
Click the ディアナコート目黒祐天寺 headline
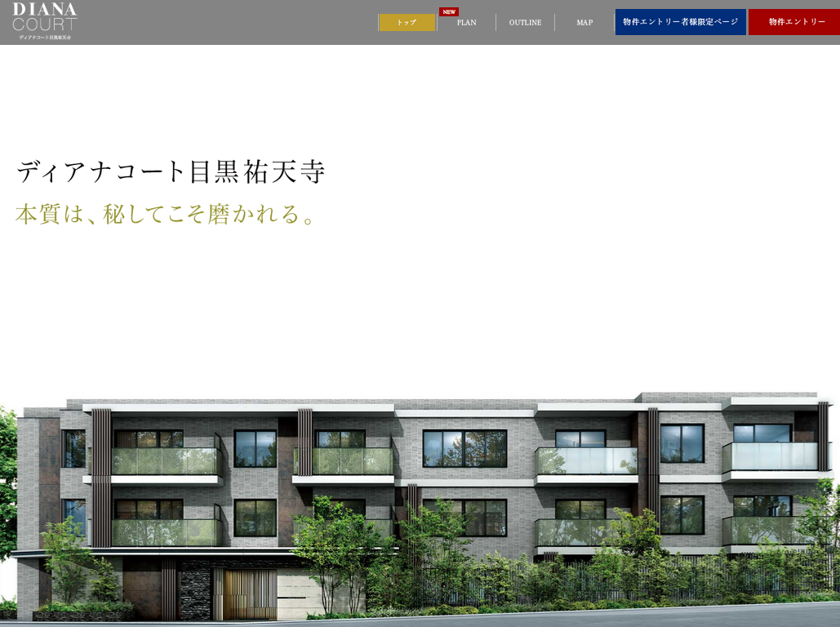point(171,172)
